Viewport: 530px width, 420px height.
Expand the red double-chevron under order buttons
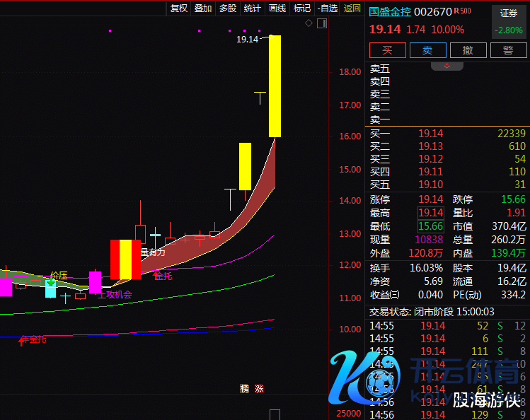(447, 65)
